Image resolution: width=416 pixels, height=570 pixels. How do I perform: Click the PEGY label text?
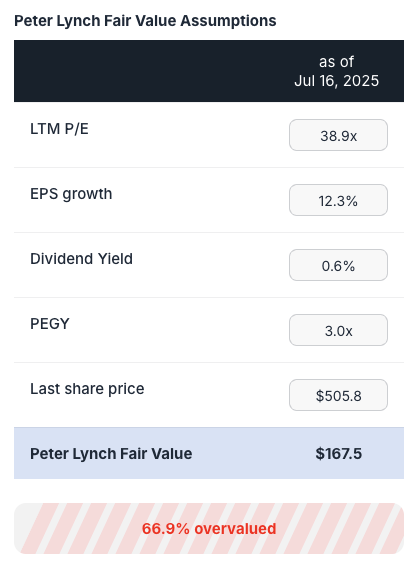[x=50, y=324]
